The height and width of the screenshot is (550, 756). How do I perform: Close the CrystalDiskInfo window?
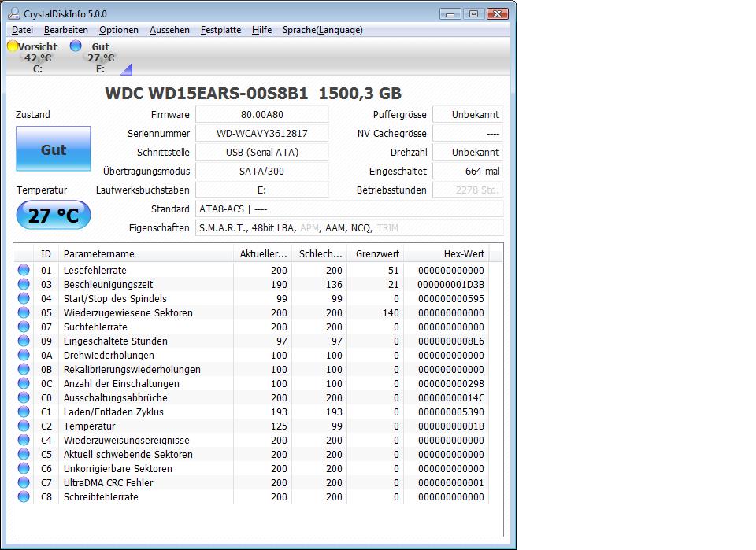pyautogui.click(x=498, y=14)
